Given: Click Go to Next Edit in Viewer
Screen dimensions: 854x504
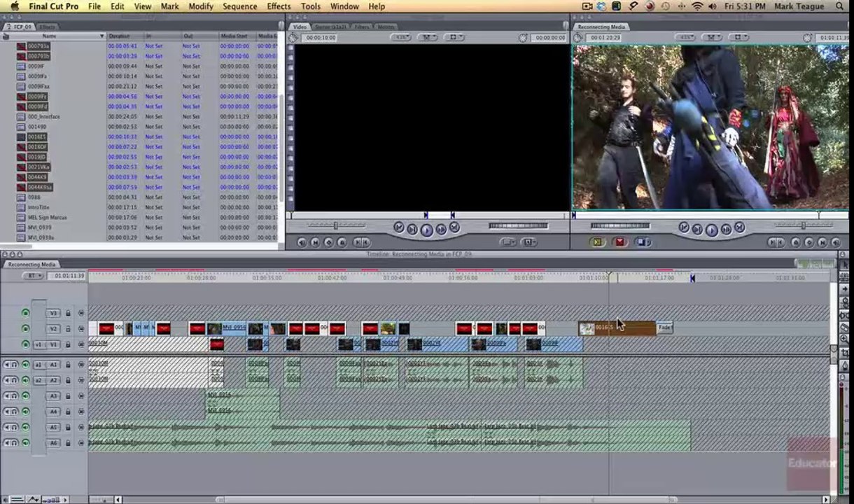Looking at the screenshot, I should pyautogui.click(x=454, y=227).
